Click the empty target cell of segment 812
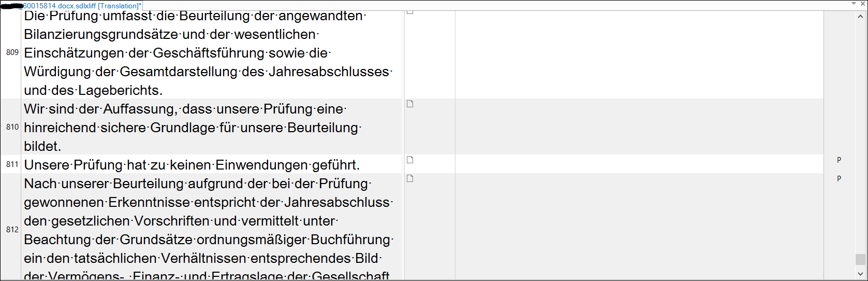Screen dimensions: 868x281 [639, 227]
